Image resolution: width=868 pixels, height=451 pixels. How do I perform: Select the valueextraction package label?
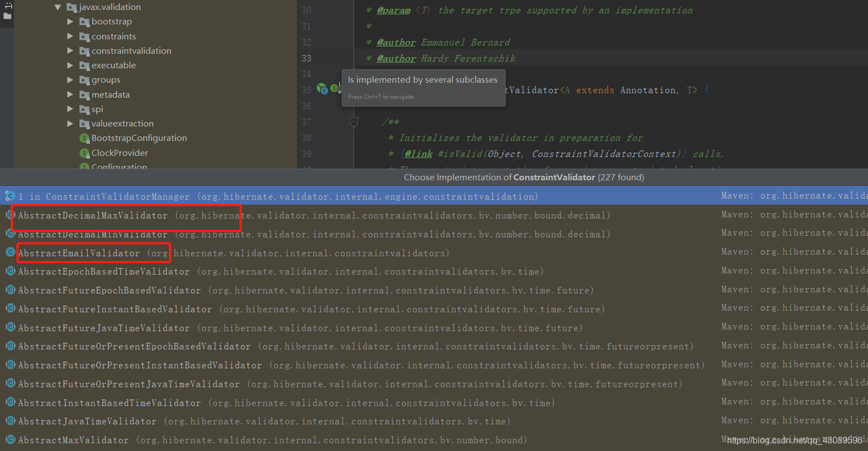click(x=123, y=123)
